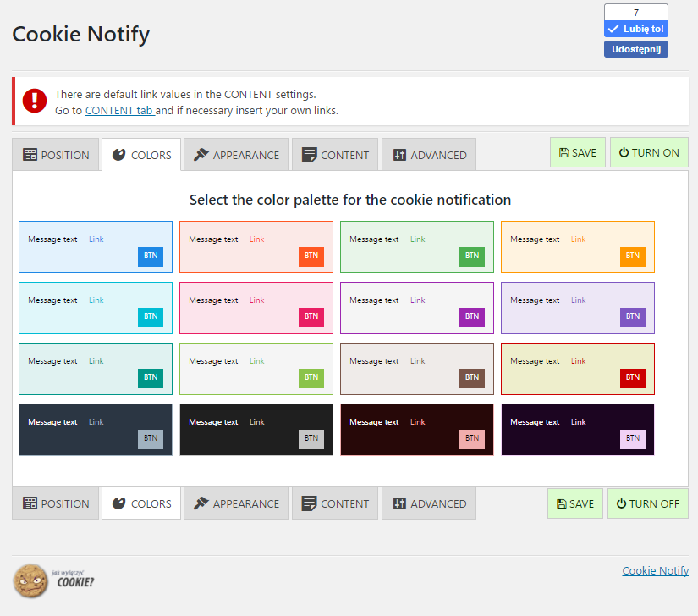The image size is (698, 616).
Task: Go to the bottom ADVANCED tab
Action: tap(429, 503)
